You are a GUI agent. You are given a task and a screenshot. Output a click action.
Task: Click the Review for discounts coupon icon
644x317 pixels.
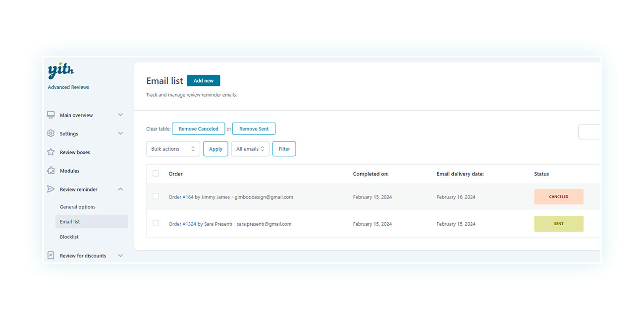(x=51, y=255)
